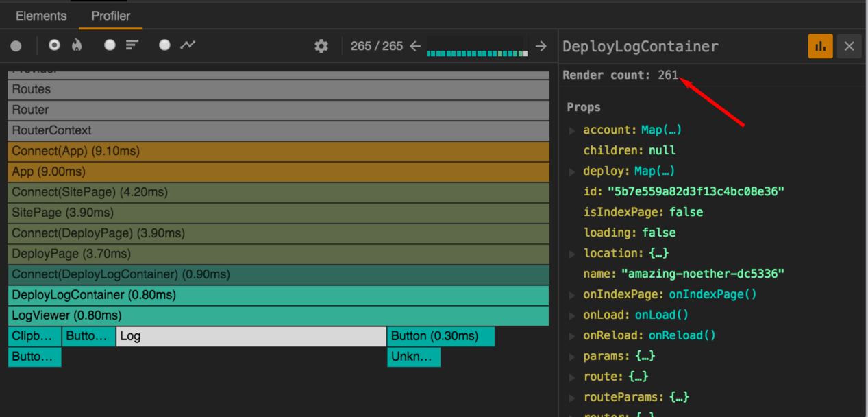Screen dimensions: 868x417
Task: Go to next commit with right arrow
Action: [x=541, y=46]
